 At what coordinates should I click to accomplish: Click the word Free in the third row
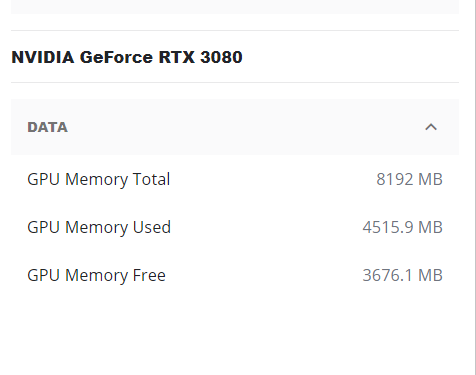pos(149,275)
